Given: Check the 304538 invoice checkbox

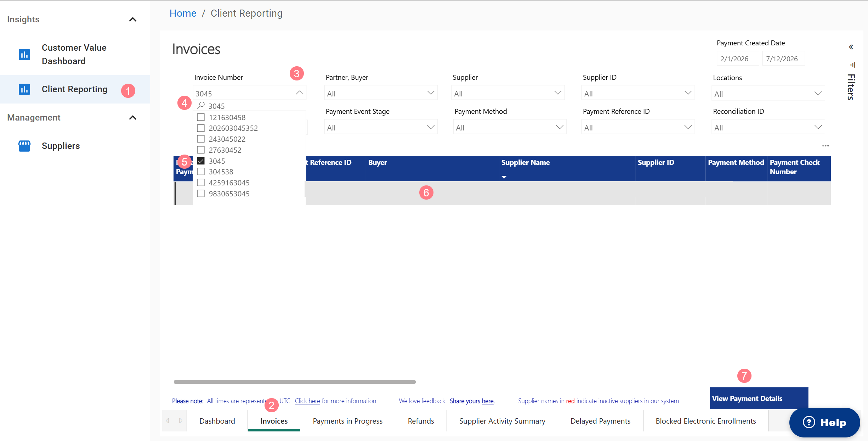Looking at the screenshot, I should [x=201, y=172].
